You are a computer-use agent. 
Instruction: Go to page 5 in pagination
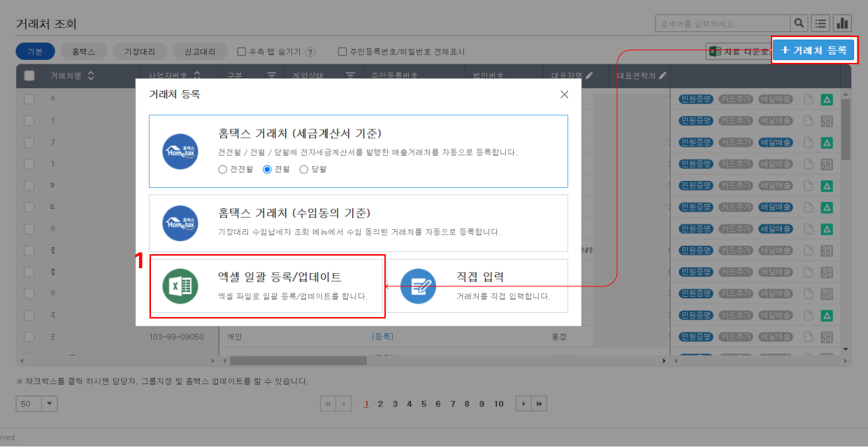(424, 404)
